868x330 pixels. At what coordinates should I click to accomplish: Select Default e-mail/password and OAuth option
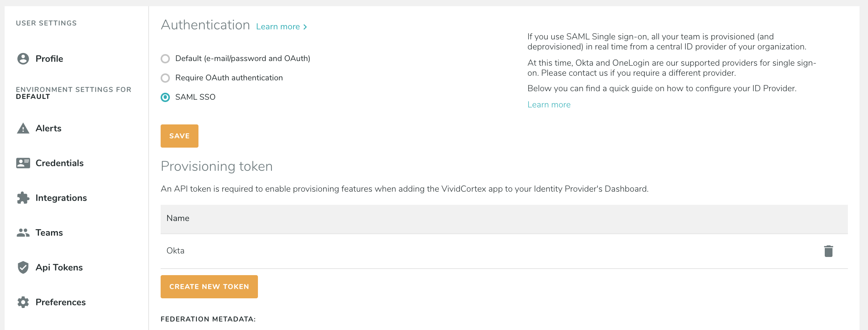click(x=165, y=59)
